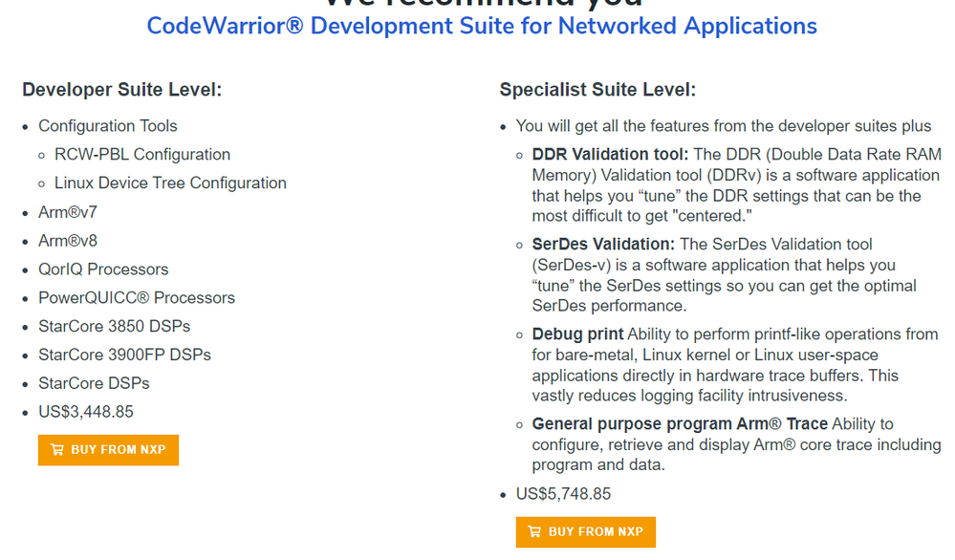Select the StarCore 3900FP DSPs entry
The image size is (955, 560).
pos(124,355)
